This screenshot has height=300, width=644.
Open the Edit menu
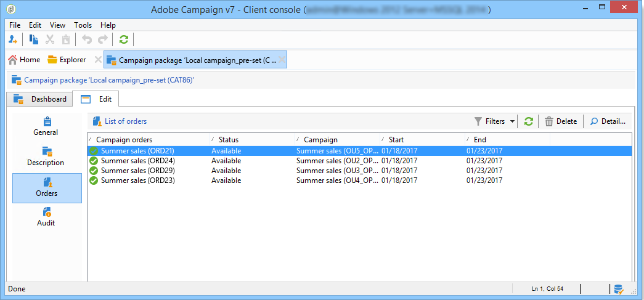pos(35,25)
